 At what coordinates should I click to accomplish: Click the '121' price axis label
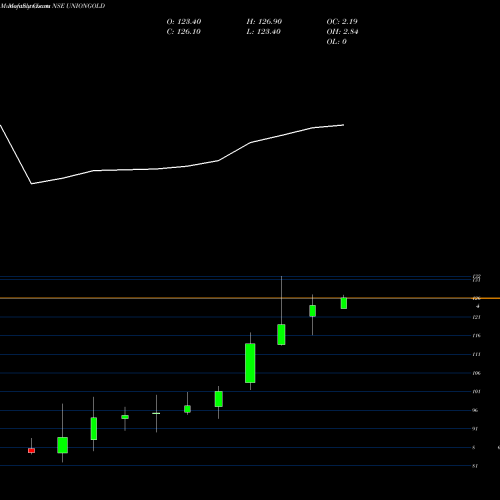[476, 317]
